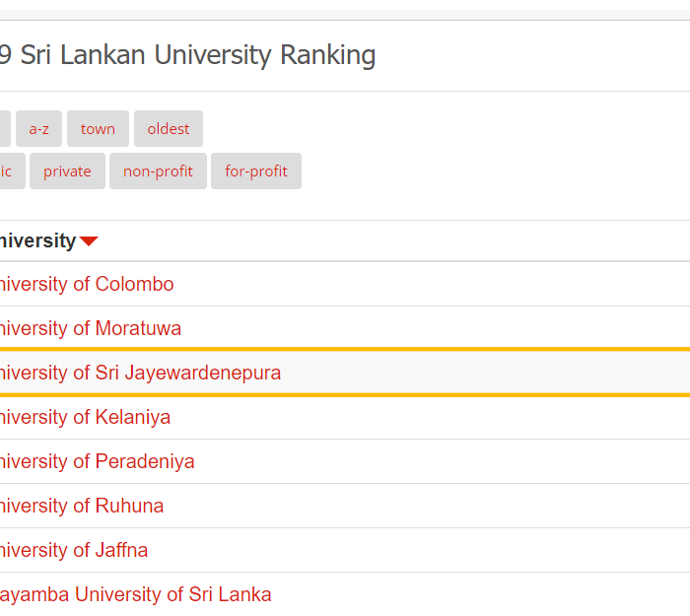Open Wayamba University of Sri Lanka link
Image resolution: width=690 pixels, height=616 pixels.
135,594
